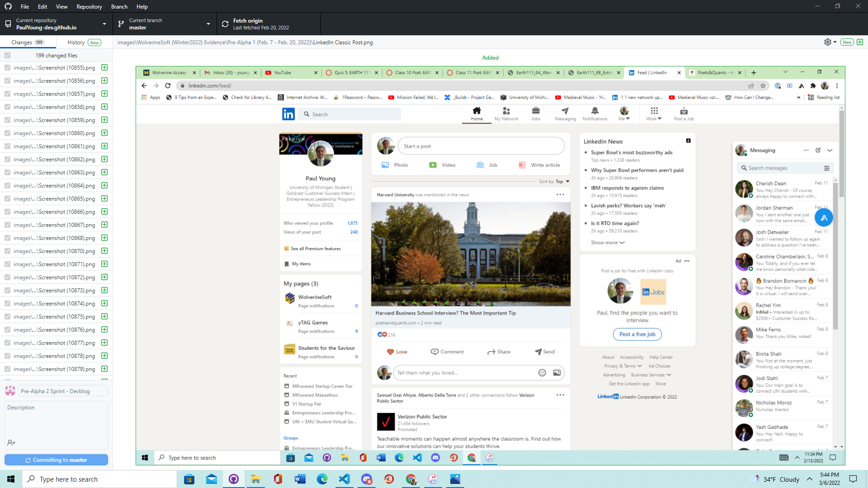Viewport: 868px width, 488px height.
Task: Click the LinkedIn Classic Post image preview
Action: [x=491, y=266]
